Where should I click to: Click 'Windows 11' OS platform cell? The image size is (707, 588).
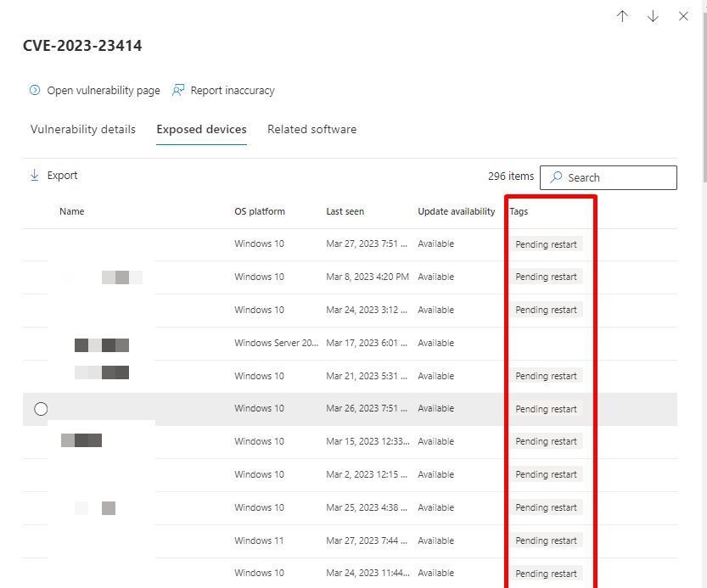pos(259,540)
